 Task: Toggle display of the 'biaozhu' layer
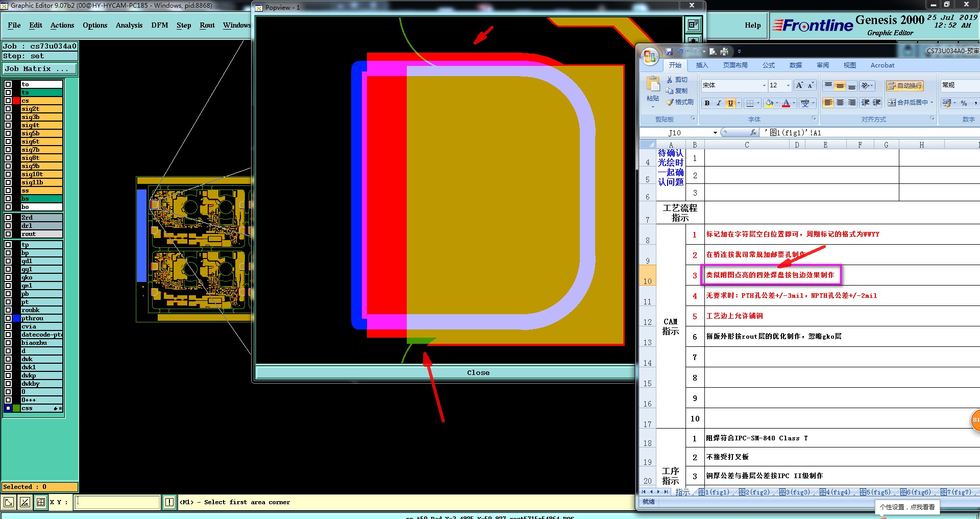8,343
